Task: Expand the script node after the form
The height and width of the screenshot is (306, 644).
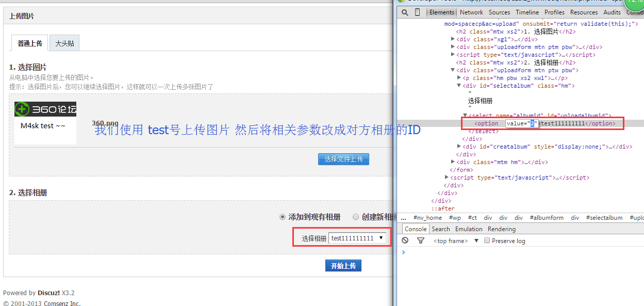Action: click(447, 178)
